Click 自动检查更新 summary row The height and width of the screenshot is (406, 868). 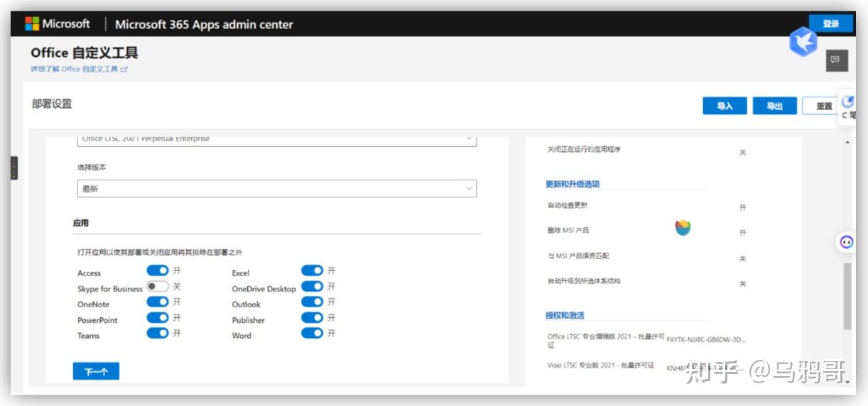coord(646,206)
